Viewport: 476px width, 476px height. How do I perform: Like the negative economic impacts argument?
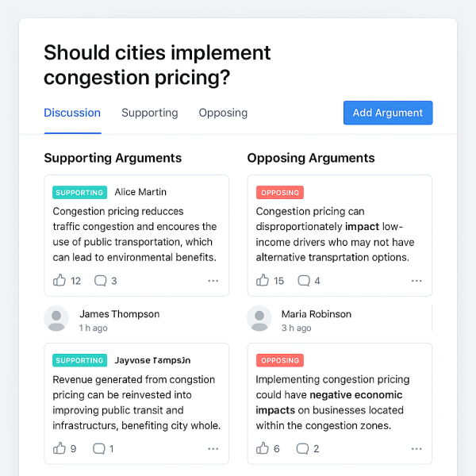263,448
